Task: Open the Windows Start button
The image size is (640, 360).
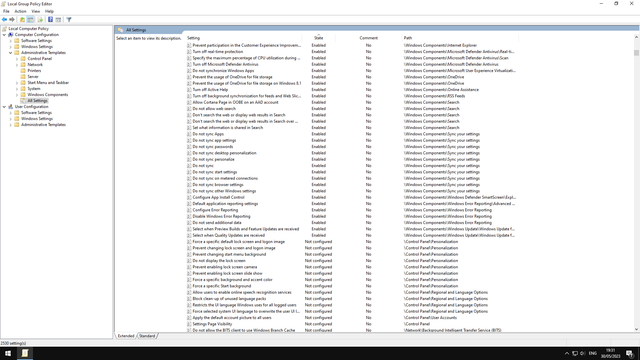Action: pos(8,353)
